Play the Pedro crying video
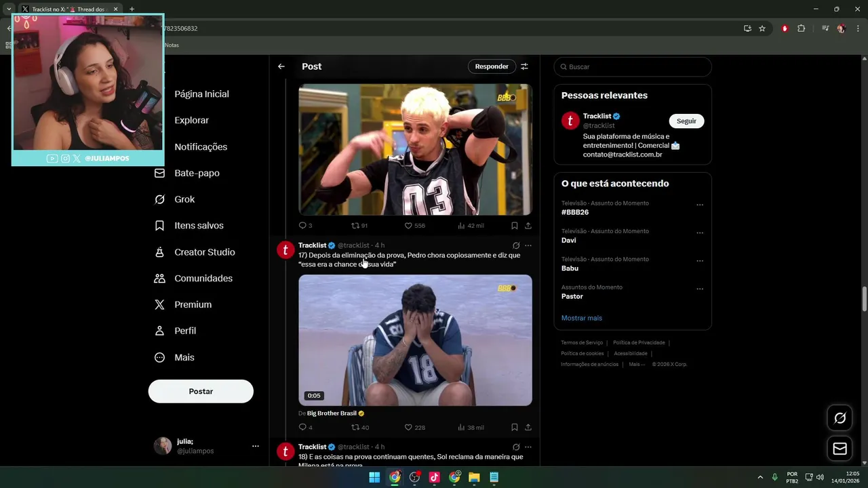868x488 pixels. [415, 340]
